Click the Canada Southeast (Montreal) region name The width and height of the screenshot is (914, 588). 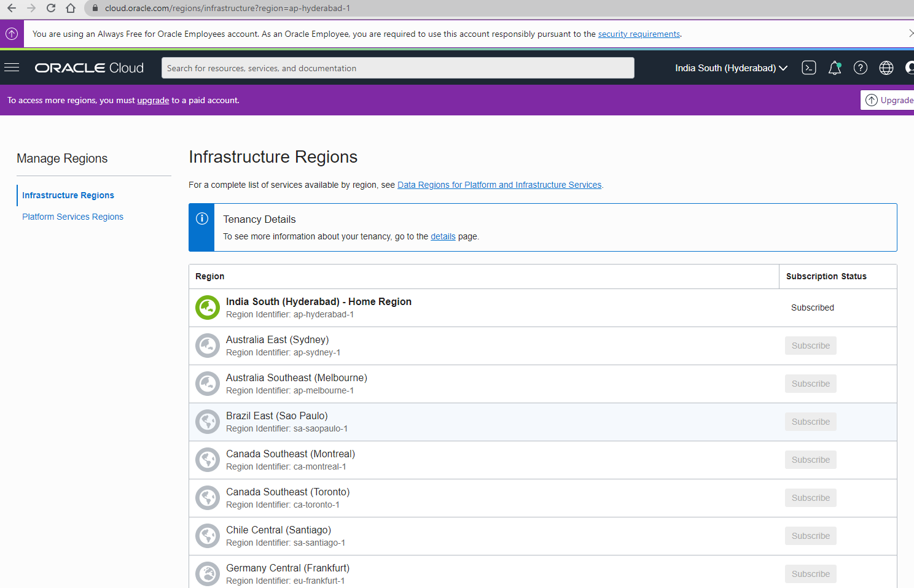click(291, 454)
